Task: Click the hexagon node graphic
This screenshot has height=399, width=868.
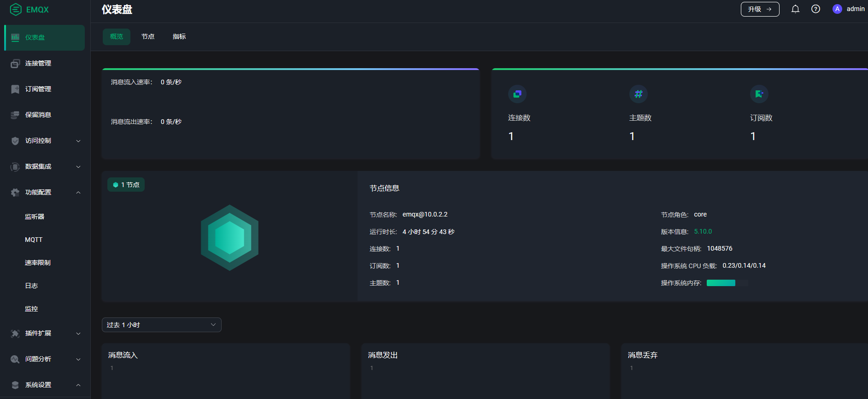Action: point(229,238)
